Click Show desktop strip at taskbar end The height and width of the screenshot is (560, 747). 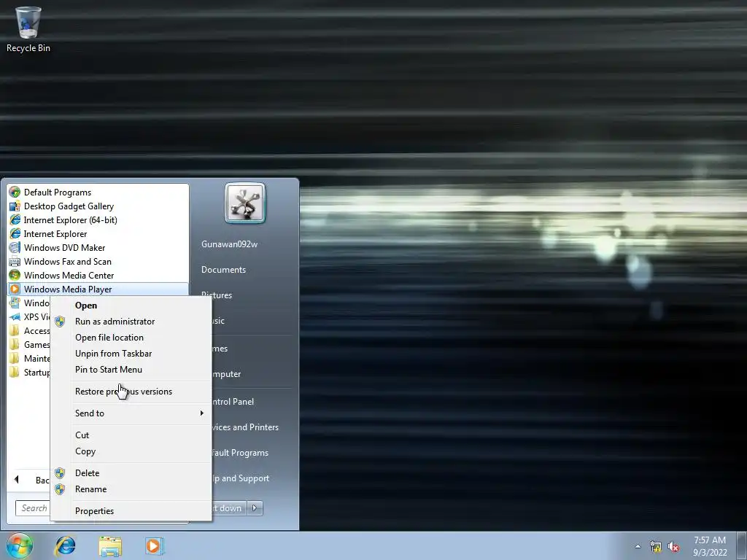742,545
